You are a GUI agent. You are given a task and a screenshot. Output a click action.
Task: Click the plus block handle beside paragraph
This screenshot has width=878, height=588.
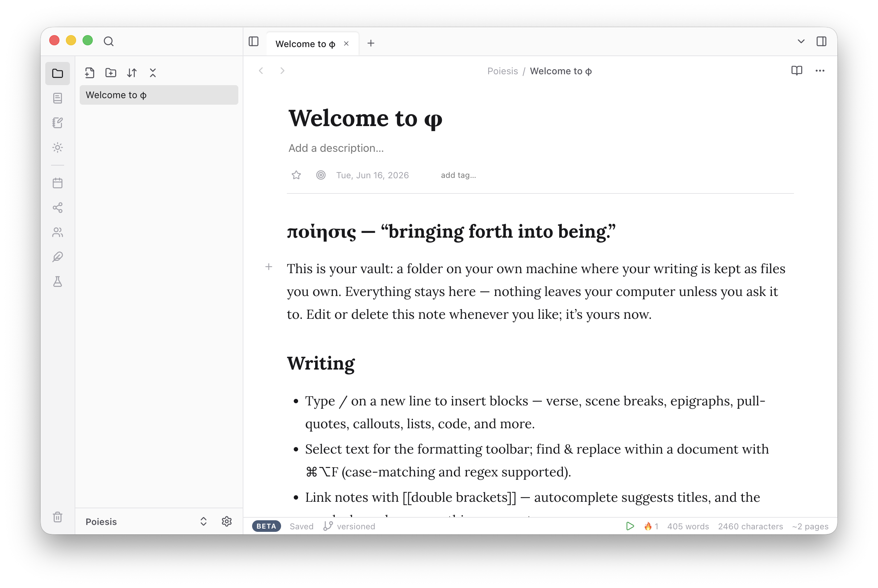(269, 267)
